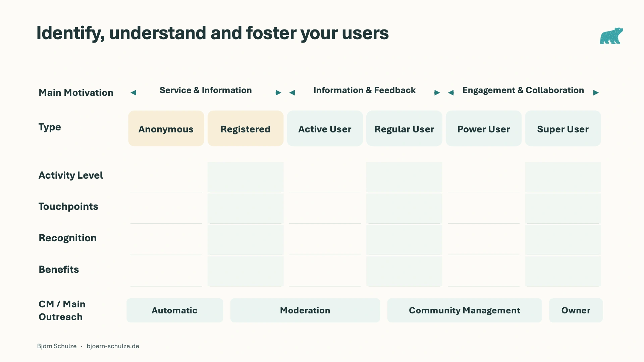Screen dimensions: 644x362
Task: Select the Super User type box
Action: tap(563, 128)
